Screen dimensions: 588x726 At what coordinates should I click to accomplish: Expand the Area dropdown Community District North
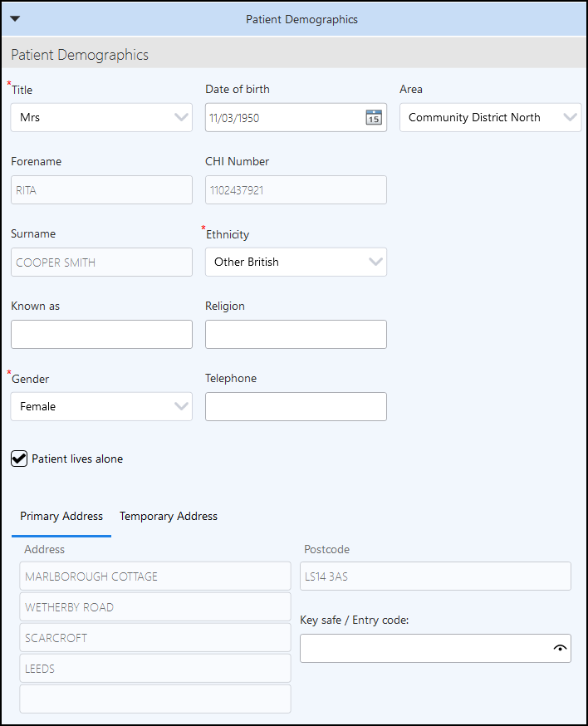(x=490, y=118)
